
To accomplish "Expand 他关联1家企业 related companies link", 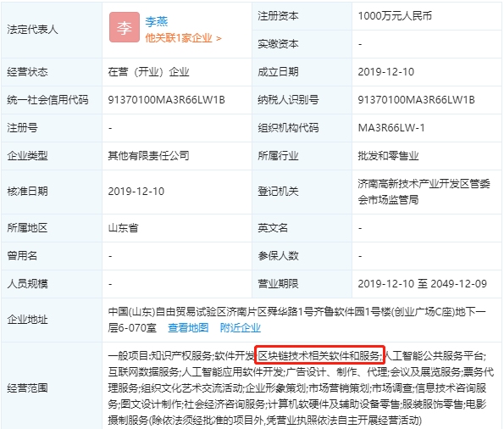I will click(183, 38).
